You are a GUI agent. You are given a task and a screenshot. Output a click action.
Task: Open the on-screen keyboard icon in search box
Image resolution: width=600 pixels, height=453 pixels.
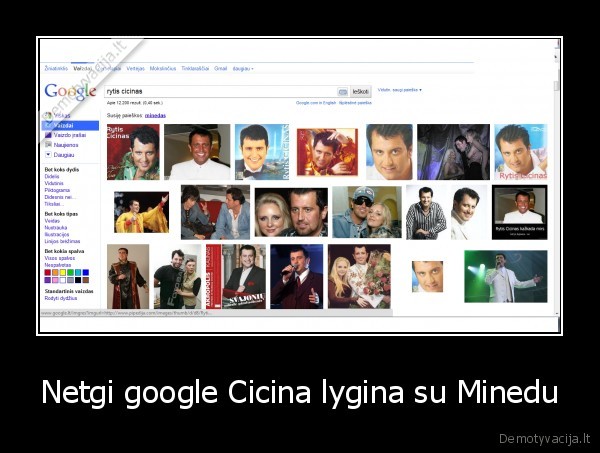[343, 92]
